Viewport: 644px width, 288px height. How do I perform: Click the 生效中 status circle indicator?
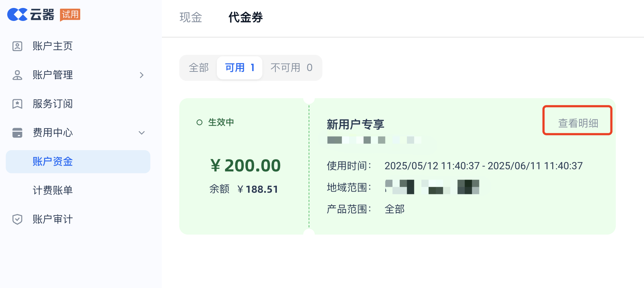click(x=199, y=122)
